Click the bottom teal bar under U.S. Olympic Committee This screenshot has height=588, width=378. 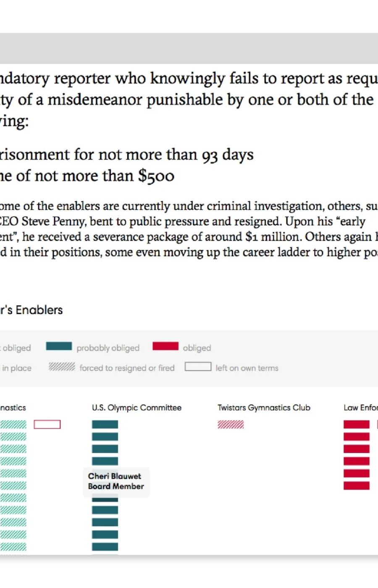tap(105, 547)
